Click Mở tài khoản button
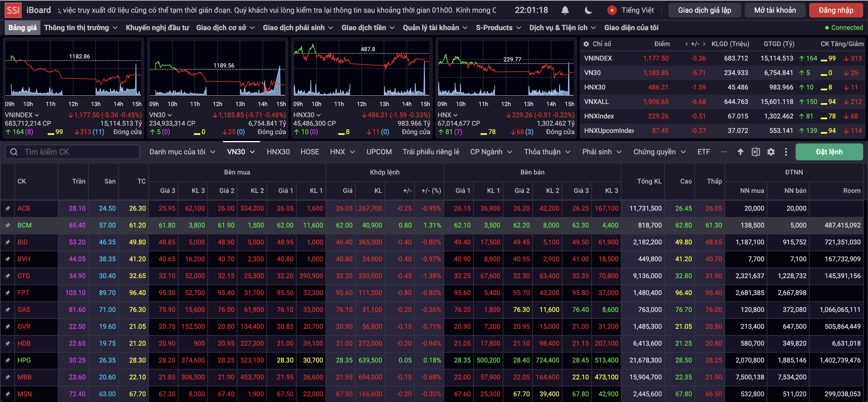 pyautogui.click(x=775, y=10)
